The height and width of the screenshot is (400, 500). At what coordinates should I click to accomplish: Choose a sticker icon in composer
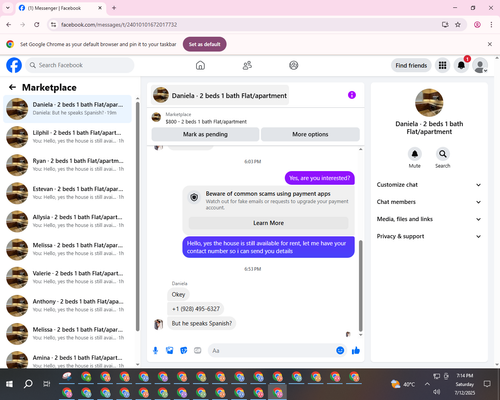184,350
